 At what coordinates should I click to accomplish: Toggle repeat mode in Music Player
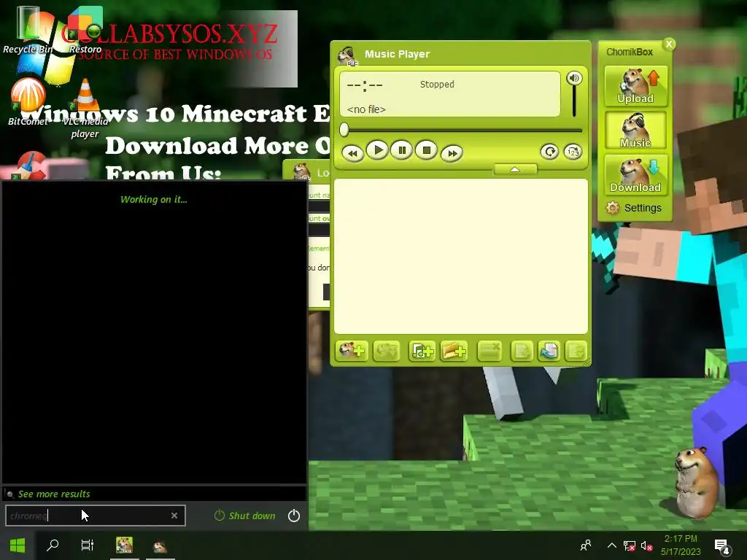coord(550,152)
